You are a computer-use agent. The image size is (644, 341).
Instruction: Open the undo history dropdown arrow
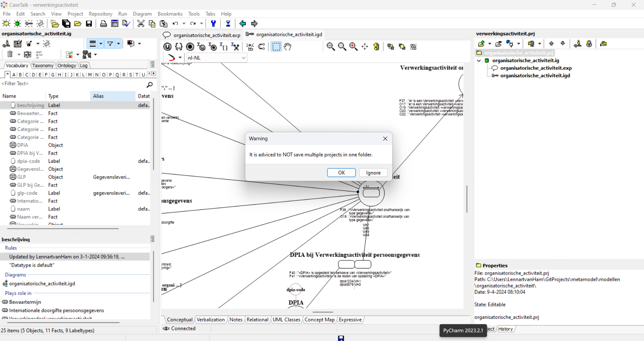coord(184,23)
